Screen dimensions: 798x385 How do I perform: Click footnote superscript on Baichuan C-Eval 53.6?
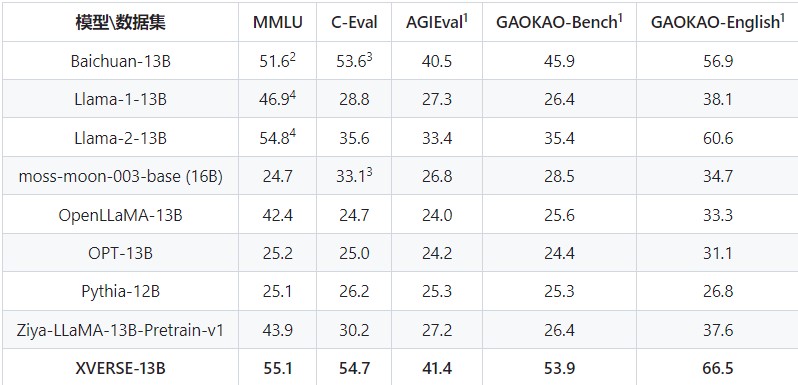click(369, 57)
